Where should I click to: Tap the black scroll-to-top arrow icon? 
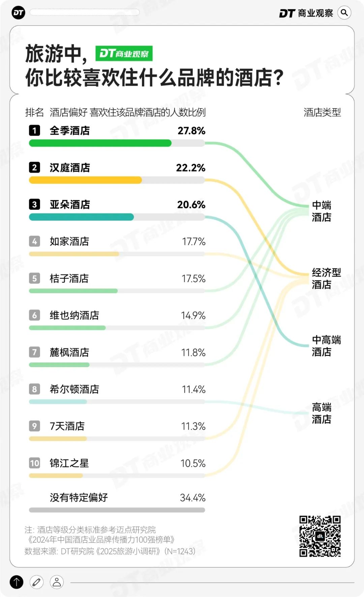[17, 582]
